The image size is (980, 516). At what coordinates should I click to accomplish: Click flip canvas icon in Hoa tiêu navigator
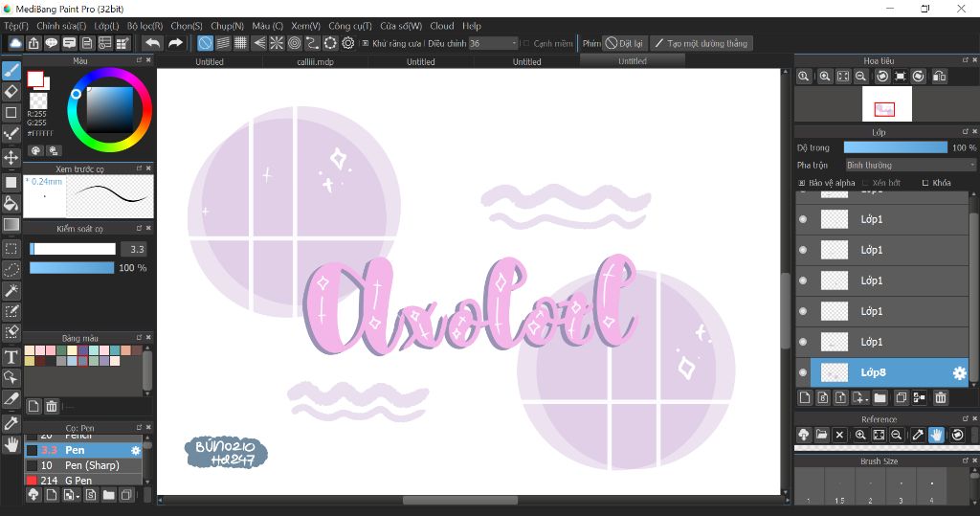click(x=939, y=77)
